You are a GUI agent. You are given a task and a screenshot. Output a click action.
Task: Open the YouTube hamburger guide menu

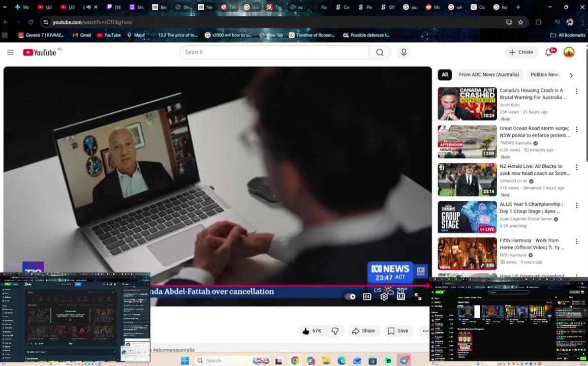click(10, 52)
